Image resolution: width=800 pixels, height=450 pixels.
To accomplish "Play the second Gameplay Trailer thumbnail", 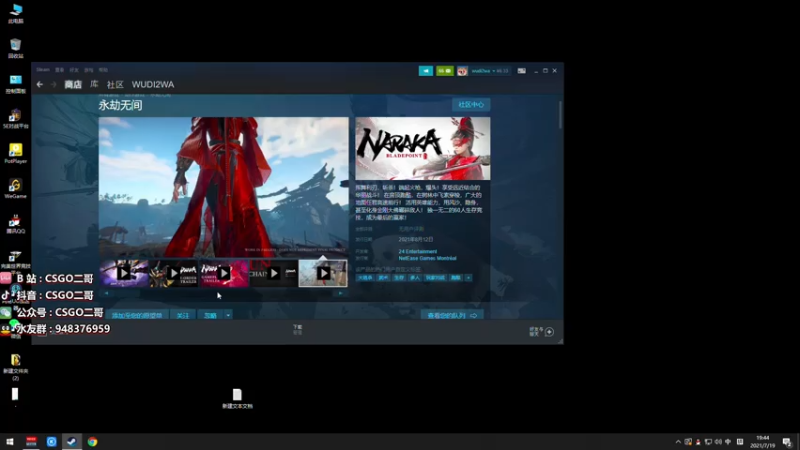I will point(173,273).
